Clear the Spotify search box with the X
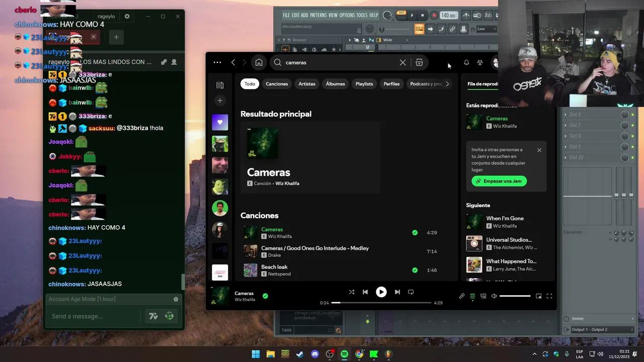Image resolution: width=644 pixels, height=362 pixels. (x=403, y=62)
